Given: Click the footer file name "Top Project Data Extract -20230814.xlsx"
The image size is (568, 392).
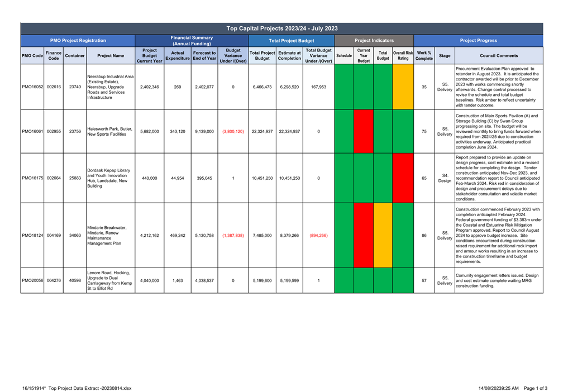Looking at the screenshot, I should [x=90, y=388].
